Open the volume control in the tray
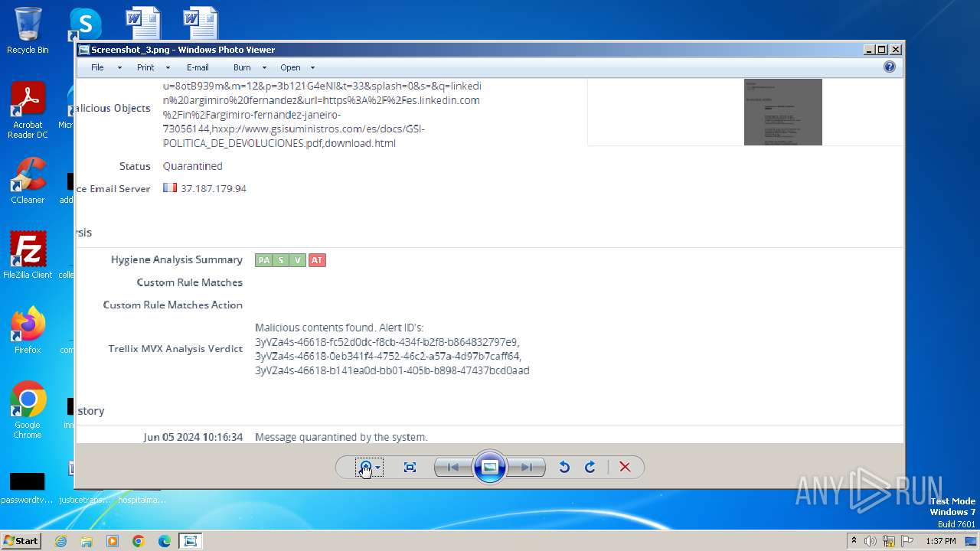Screen dimensions: 980x551 point(871,541)
